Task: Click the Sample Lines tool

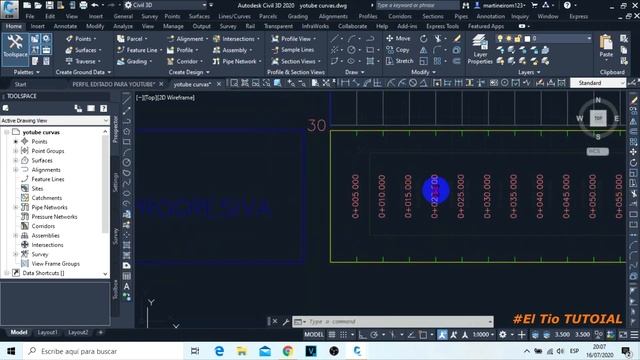Action: [x=293, y=50]
